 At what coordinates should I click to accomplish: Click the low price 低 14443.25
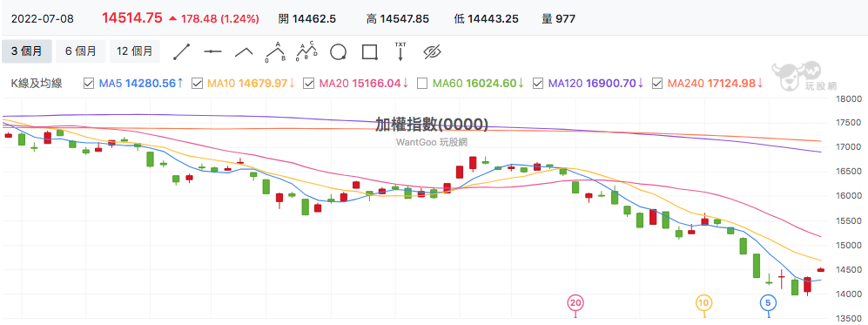coord(486,19)
